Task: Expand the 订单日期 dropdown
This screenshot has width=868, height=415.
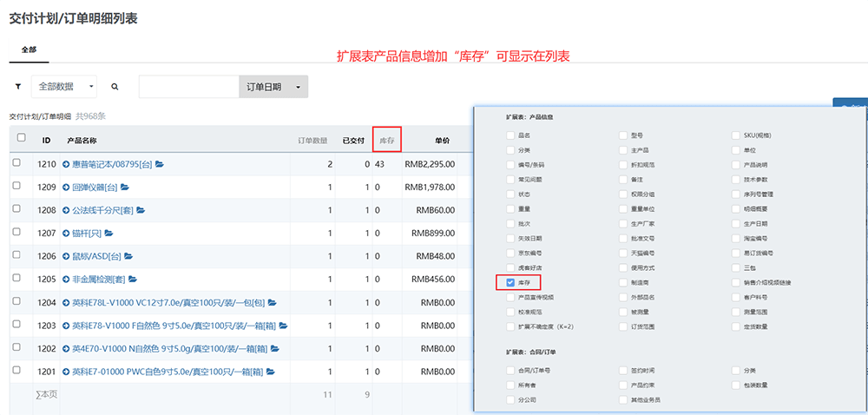Action: coord(273,87)
